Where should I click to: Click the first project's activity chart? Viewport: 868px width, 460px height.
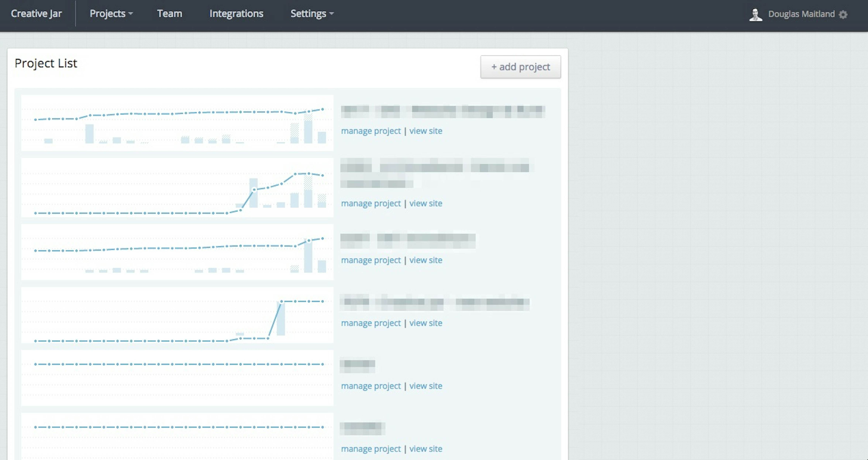coord(177,123)
